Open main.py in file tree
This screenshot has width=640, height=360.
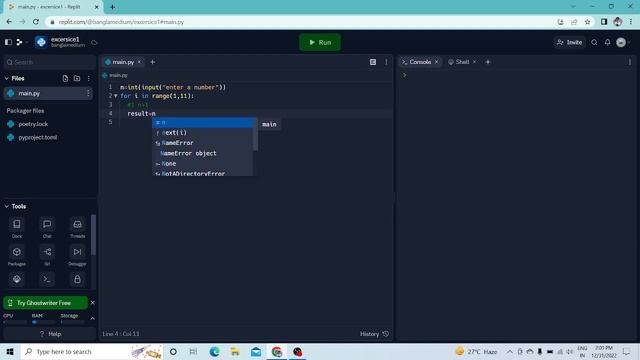pyautogui.click(x=48, y=93)
